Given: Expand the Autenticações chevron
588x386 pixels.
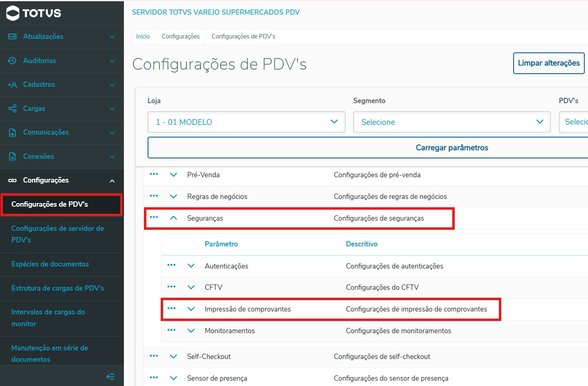Looking at the screenshot, I should [x=191, y=266].
